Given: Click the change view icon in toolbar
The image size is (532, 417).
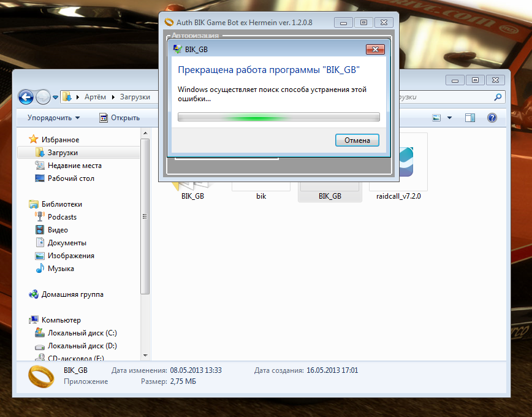Looking at the screenshot, I should [437, 118].
